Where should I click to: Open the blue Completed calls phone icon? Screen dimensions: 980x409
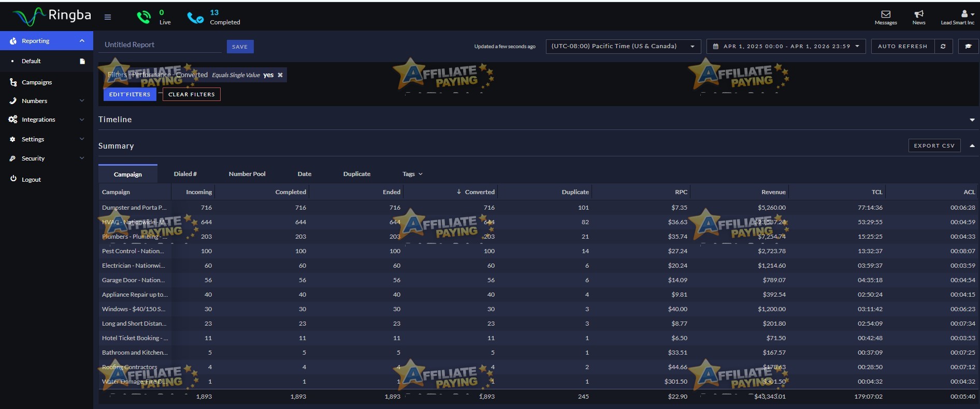pos(195,18)
